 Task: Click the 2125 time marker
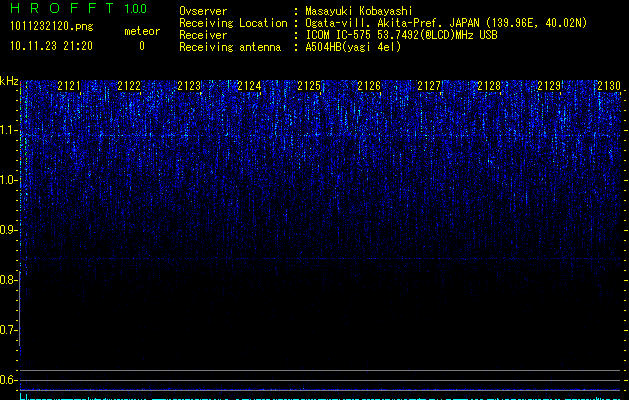[309, 86]
